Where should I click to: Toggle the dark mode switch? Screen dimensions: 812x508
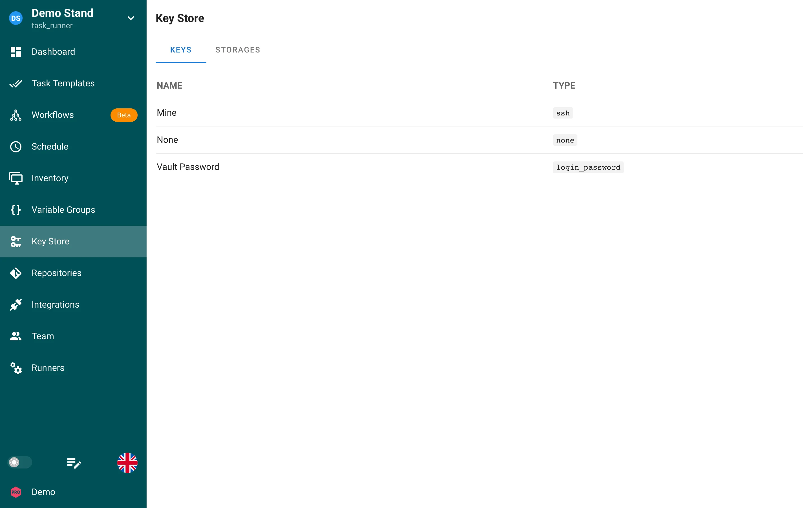[x=19, y=462]
